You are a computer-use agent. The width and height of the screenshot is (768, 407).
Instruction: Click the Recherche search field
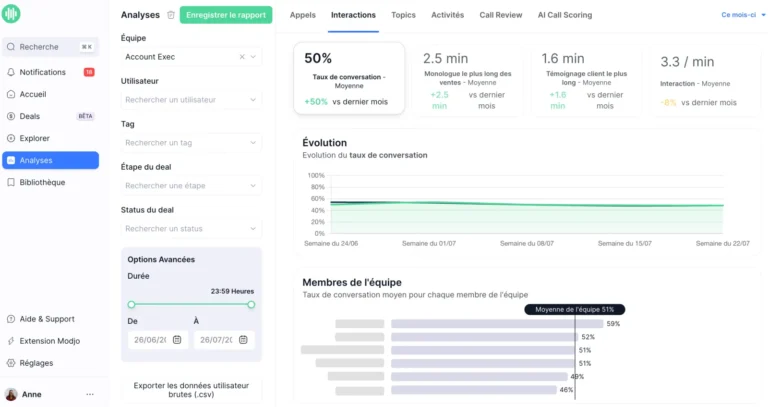(x=50, y=47)
